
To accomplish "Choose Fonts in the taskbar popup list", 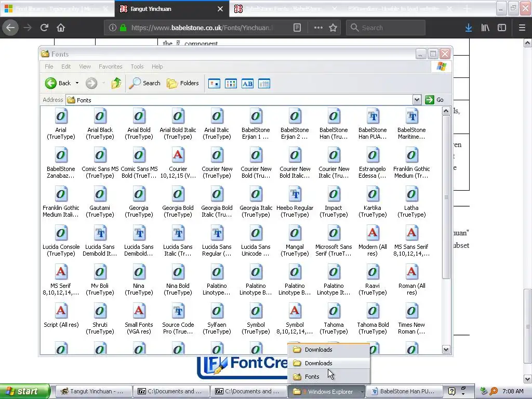I will [x=328, y=377].
